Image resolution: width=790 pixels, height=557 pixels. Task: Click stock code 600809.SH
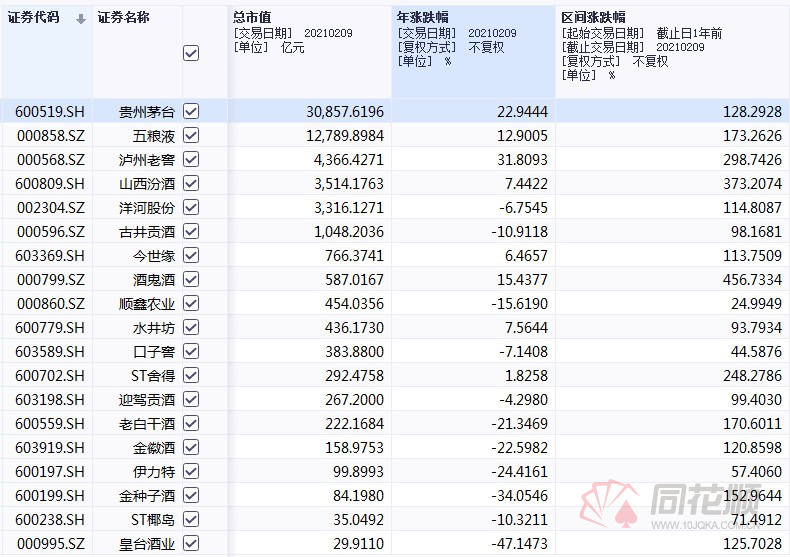click(50, 183)
